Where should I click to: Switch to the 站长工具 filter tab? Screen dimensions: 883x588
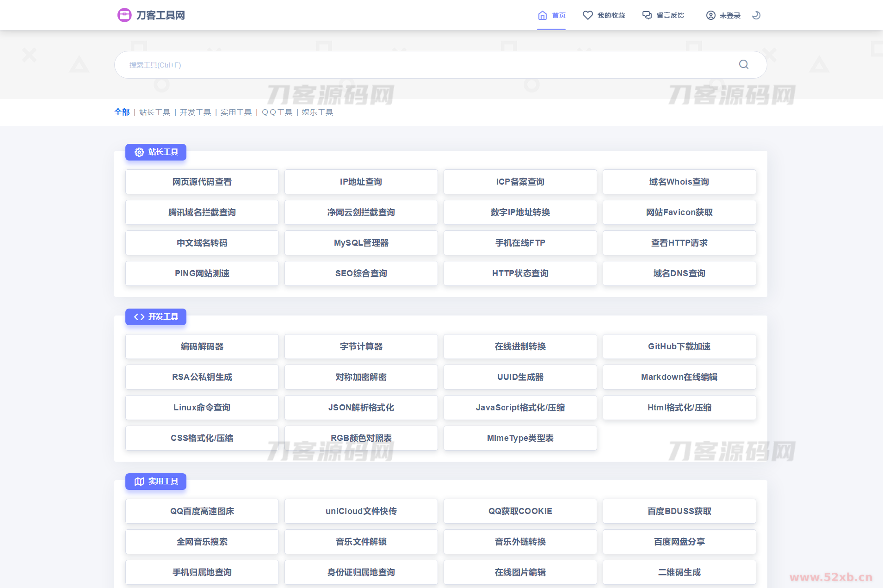154,112
